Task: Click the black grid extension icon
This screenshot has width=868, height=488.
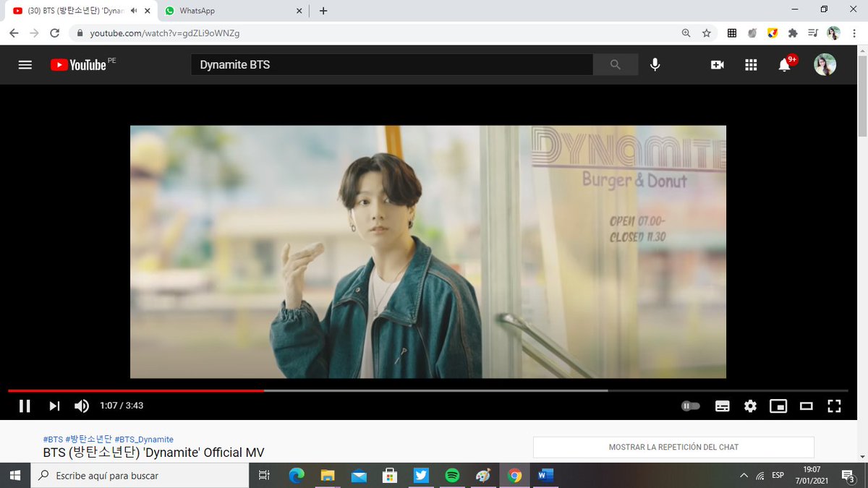Action: tap(732, 33)
